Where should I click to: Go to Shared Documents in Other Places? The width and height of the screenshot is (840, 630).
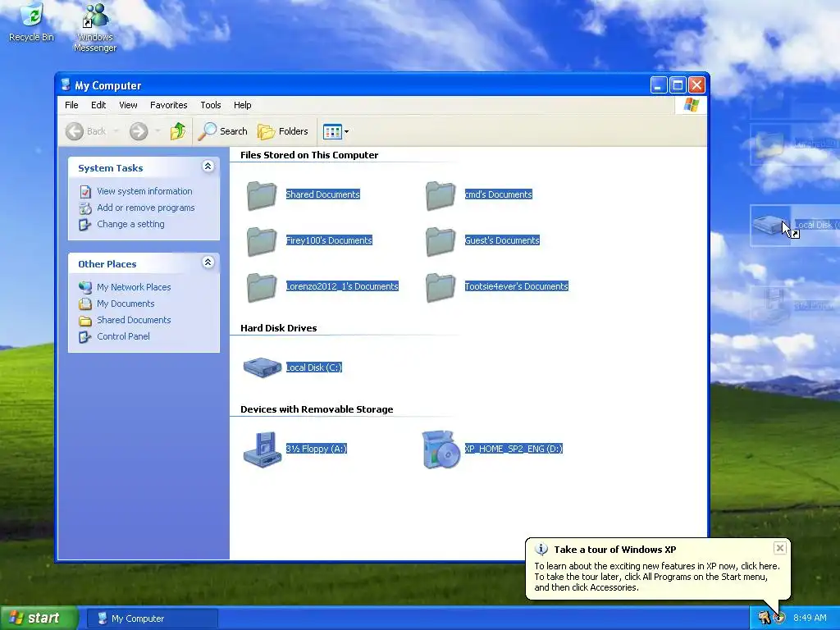pos(134,321)
